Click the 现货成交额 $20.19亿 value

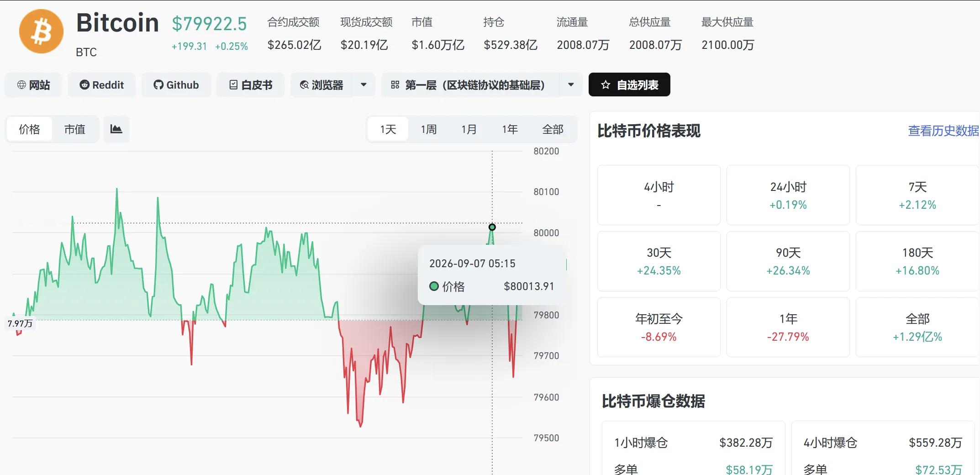364,45
